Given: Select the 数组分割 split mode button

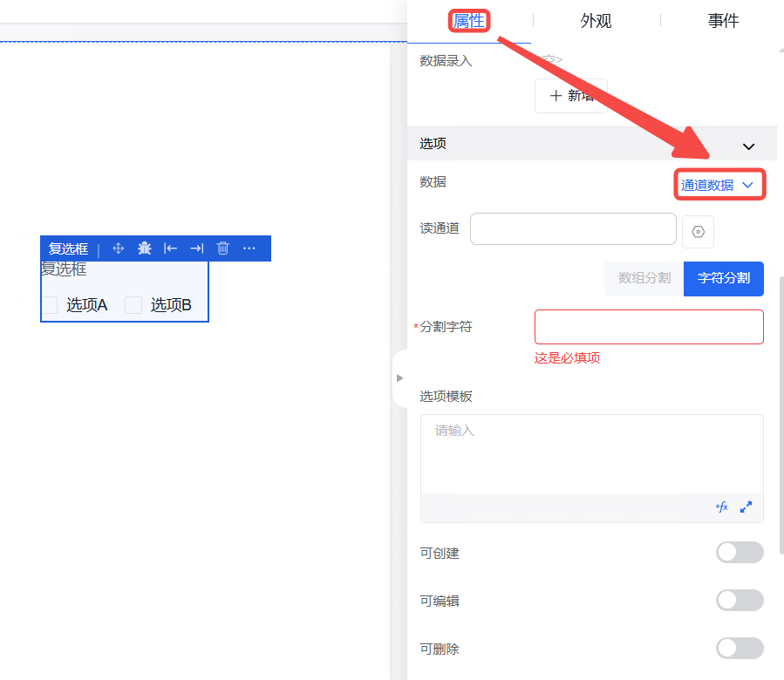Looking at the screenshot, I should point(644,278).
